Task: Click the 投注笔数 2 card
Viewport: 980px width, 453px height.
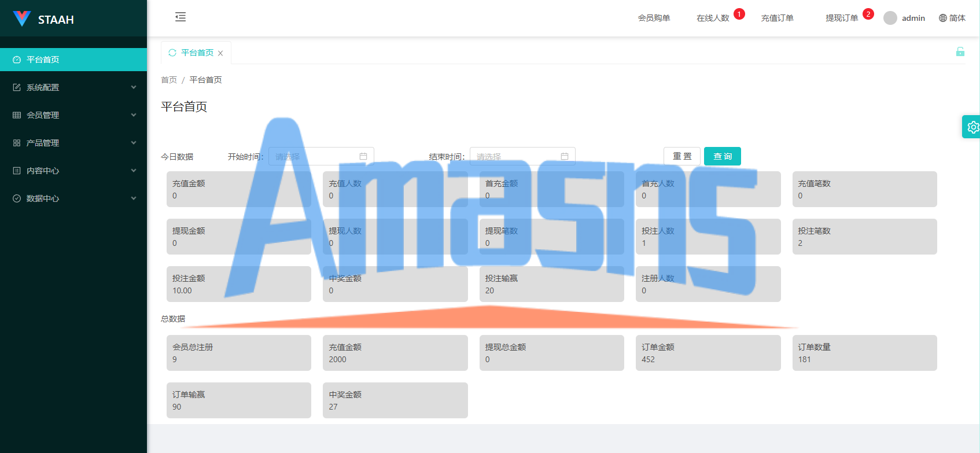Action: point(864,237)
